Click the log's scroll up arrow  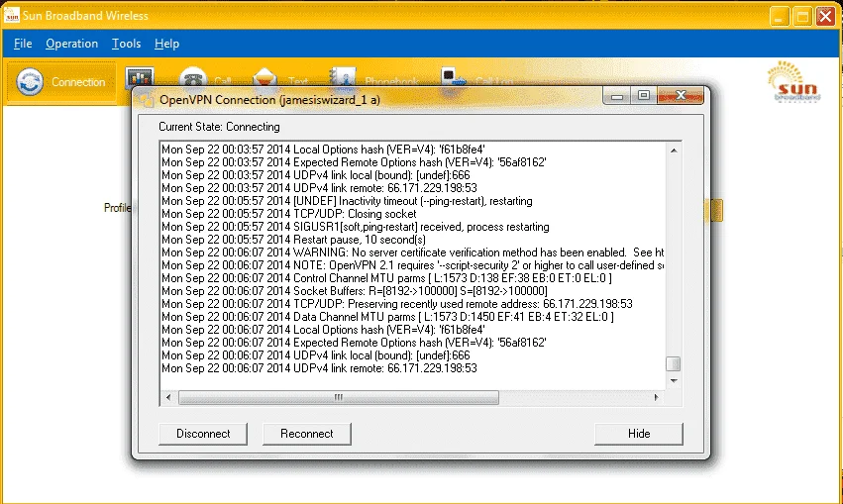click(x=674, y=151)
